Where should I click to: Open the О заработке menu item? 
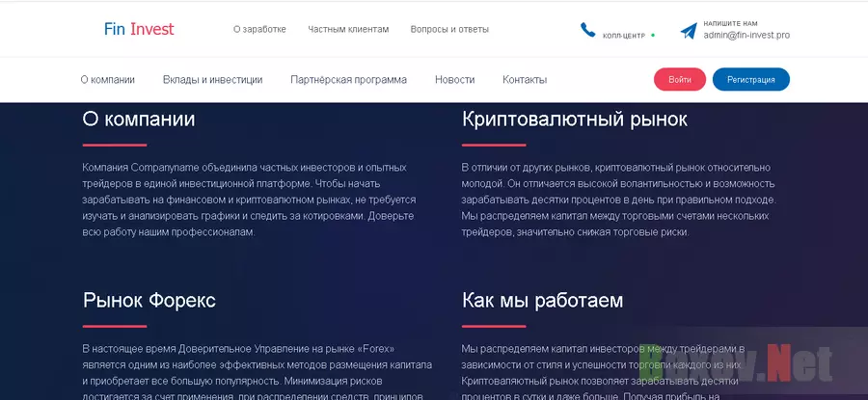pos(259,29)
